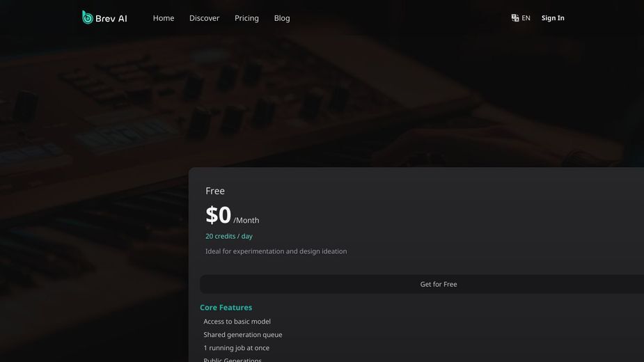The height and width of the screenshot is (362, 644).
Task: Click the Brev AI logo icon
Action: click(x=87, y=17)
